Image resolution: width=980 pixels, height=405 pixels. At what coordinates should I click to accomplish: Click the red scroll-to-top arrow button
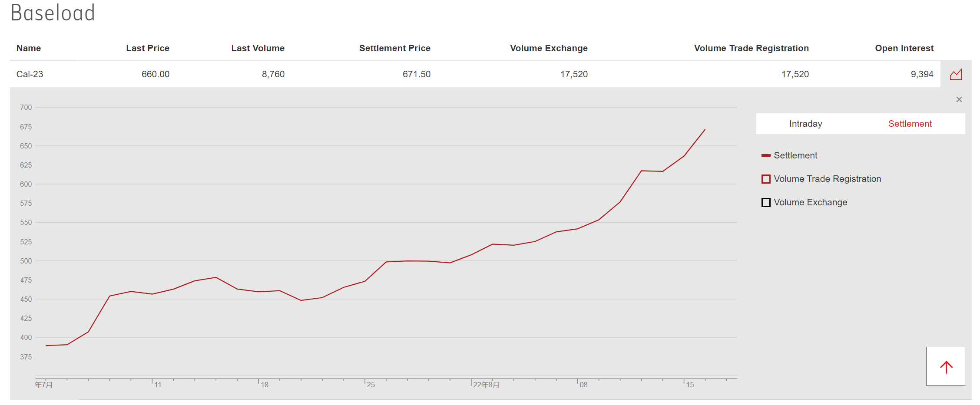click(946, 366)
